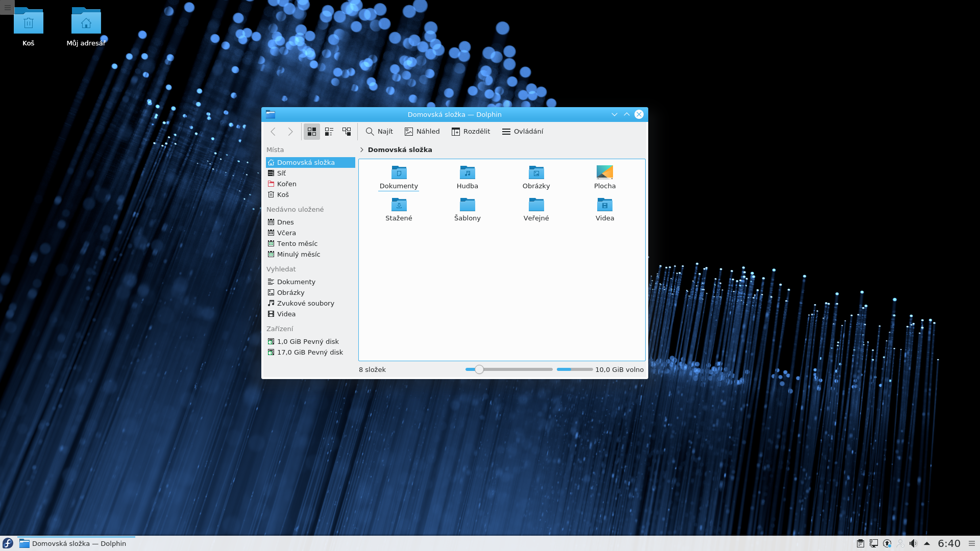Open the Koš desktop trash icon
Image resolution: width=980 pixels, height=551 pixels.
pyautogui.click(x=29, y=23)
